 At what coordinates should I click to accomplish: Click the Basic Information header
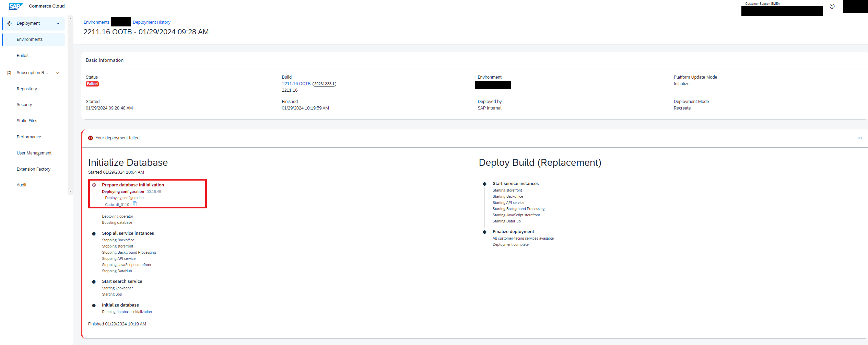(x=105, y=60)
